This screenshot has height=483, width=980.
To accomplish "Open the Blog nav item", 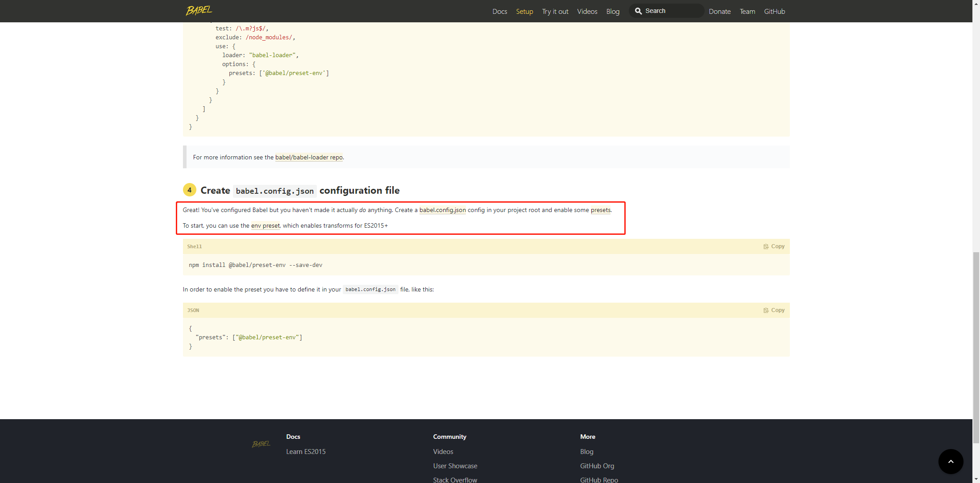I will [x=613, y=11].
